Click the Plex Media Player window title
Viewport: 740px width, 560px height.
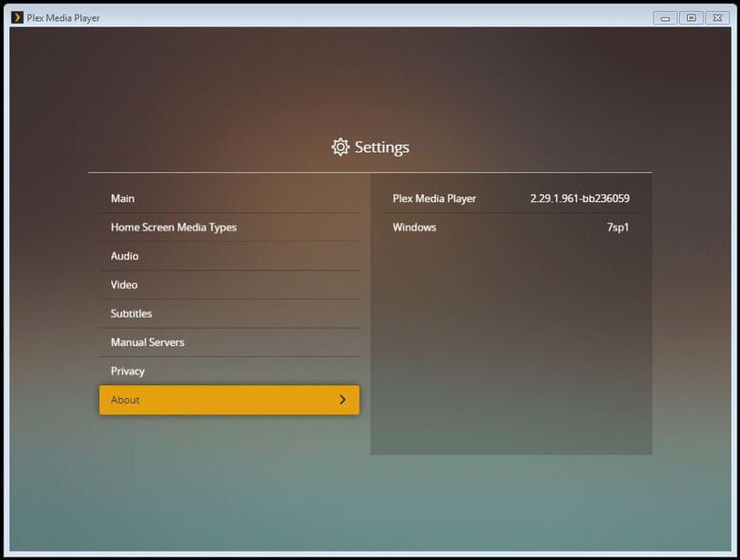(x=63, y=18)
